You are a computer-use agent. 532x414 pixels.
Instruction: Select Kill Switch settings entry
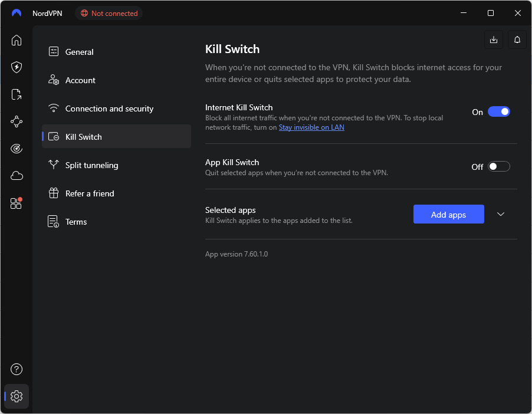(x=116, y=136)
